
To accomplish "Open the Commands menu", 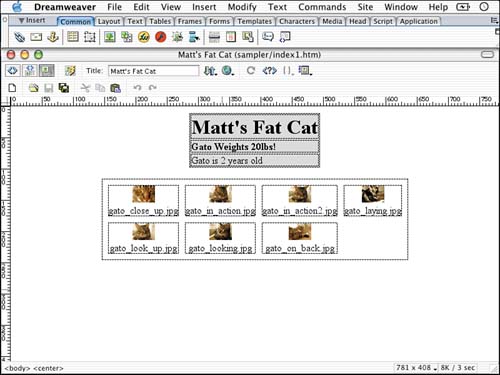I will (x=322, y=7).
